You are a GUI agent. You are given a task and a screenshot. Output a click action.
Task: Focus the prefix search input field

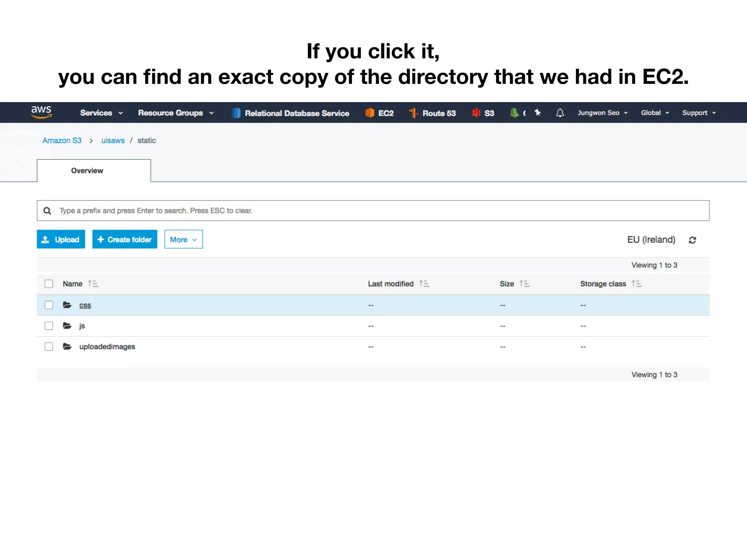pyautogui.click(x=373, y=210)
